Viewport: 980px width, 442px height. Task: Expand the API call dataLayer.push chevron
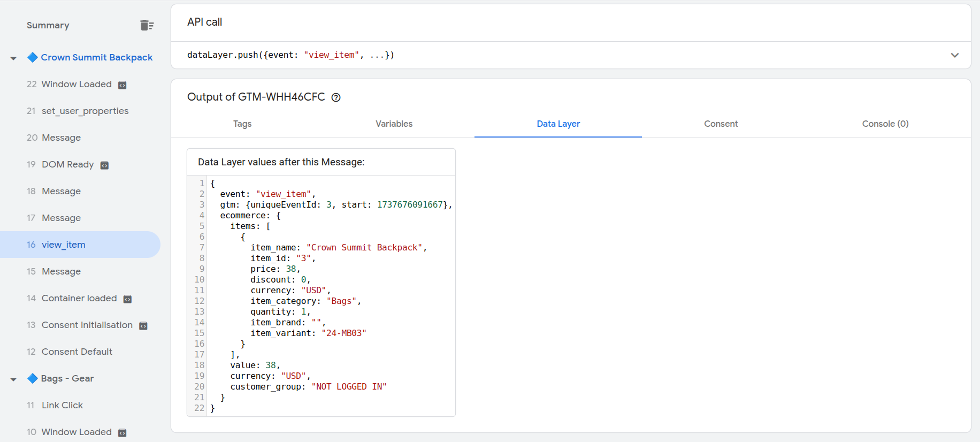(x=954, y=55)
